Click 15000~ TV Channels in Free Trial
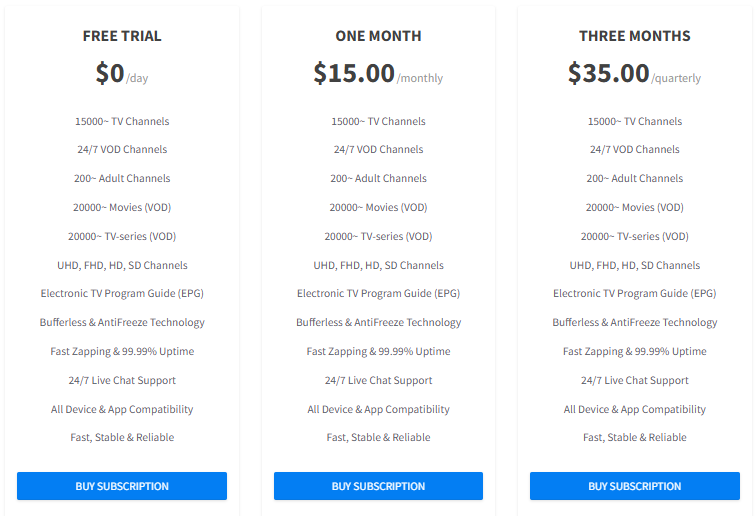 [122, 122]
